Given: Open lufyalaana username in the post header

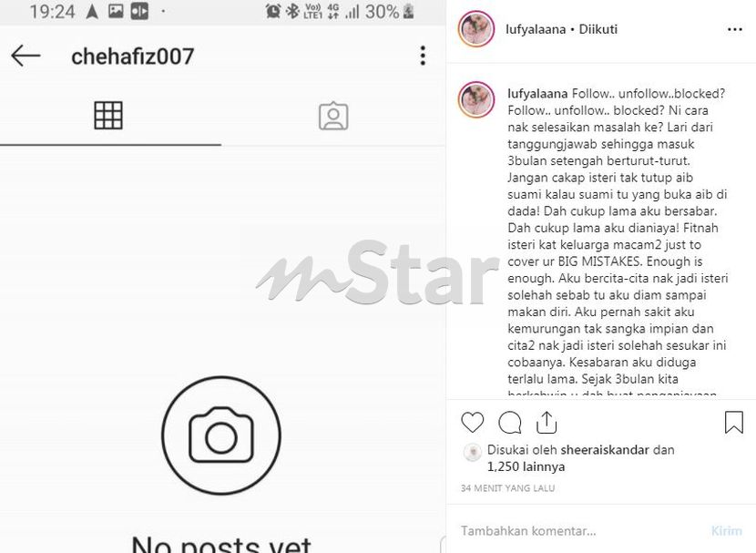Looking at the screenshot, I should [x=536, y=29].
